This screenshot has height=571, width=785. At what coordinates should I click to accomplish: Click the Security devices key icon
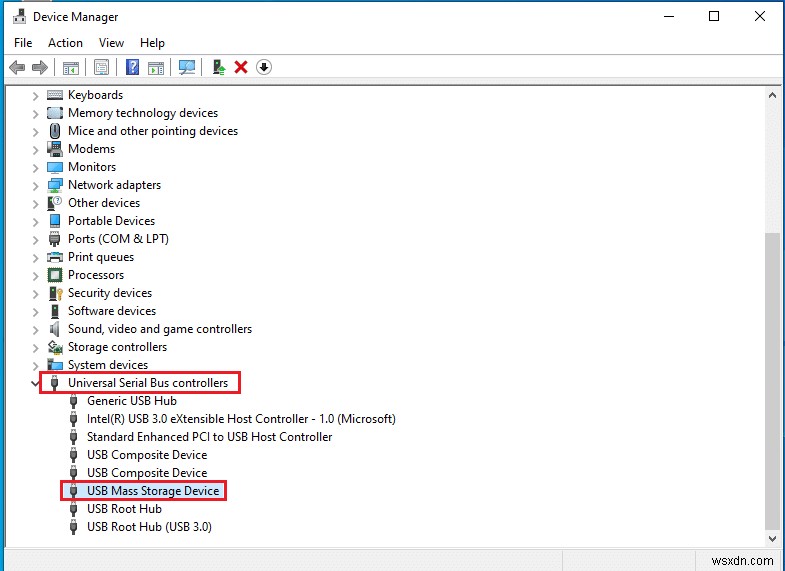(56, 293)
